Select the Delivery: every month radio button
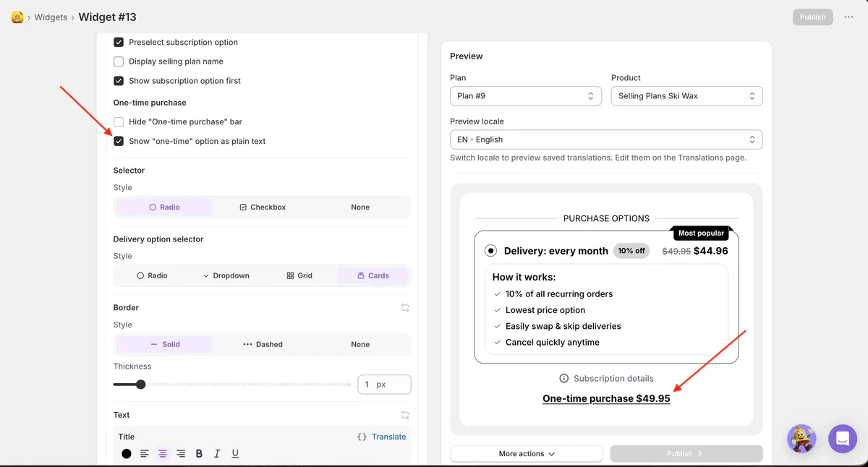This screenshot has width=868, height=467. (x=491, y=251)
